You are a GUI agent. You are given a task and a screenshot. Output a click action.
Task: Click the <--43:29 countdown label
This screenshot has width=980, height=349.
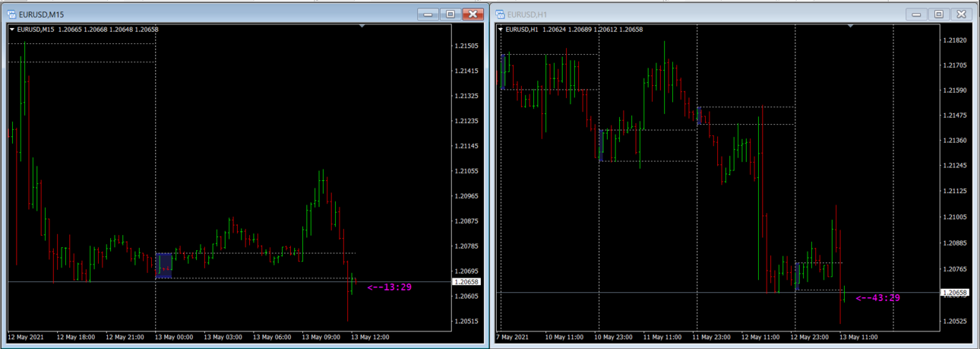878,298
